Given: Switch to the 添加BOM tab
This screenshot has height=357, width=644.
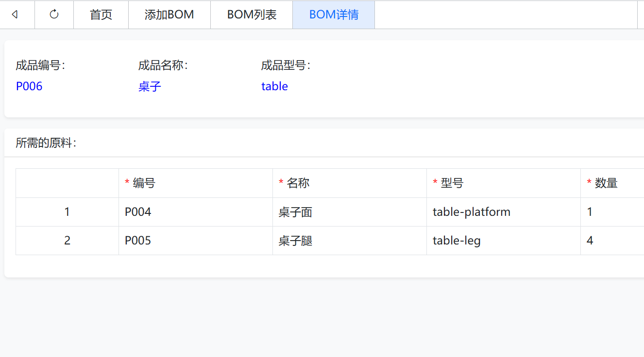Looking at the screenshot, I should coord(169,15).
